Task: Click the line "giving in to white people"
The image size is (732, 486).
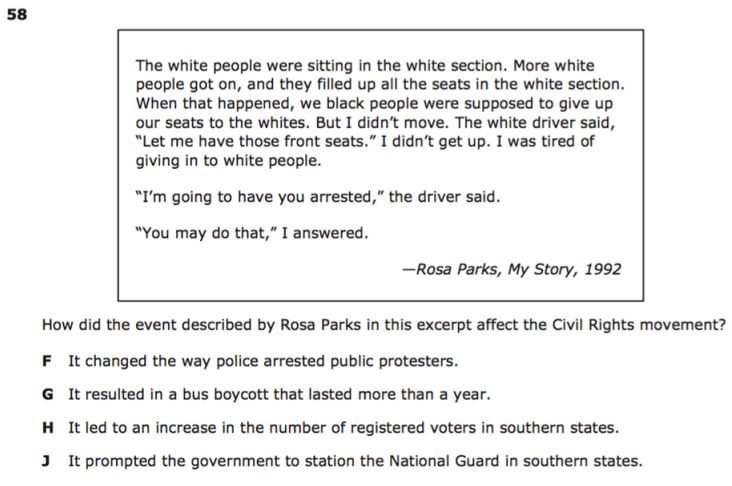Action: (x=228, y=161)
